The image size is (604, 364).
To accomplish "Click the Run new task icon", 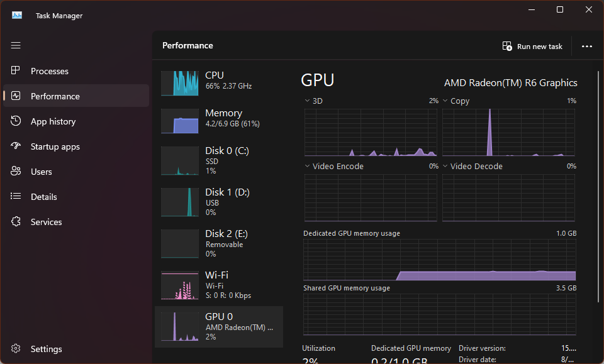I will tap(507, 46).
